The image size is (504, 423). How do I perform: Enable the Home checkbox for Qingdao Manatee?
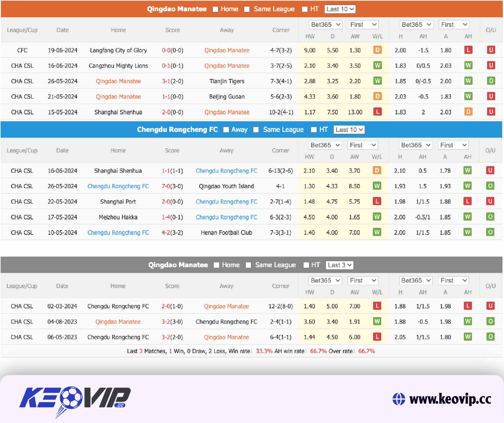tap(215, 9)
